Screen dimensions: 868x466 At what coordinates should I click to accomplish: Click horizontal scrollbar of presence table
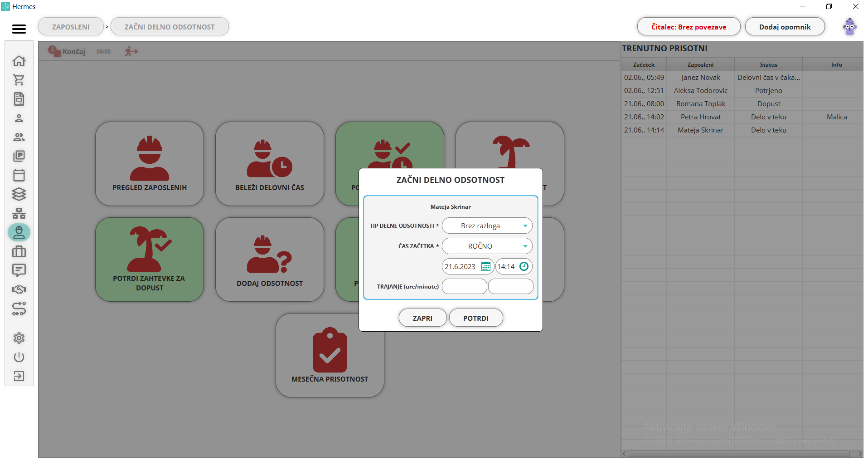coord(739,454)
